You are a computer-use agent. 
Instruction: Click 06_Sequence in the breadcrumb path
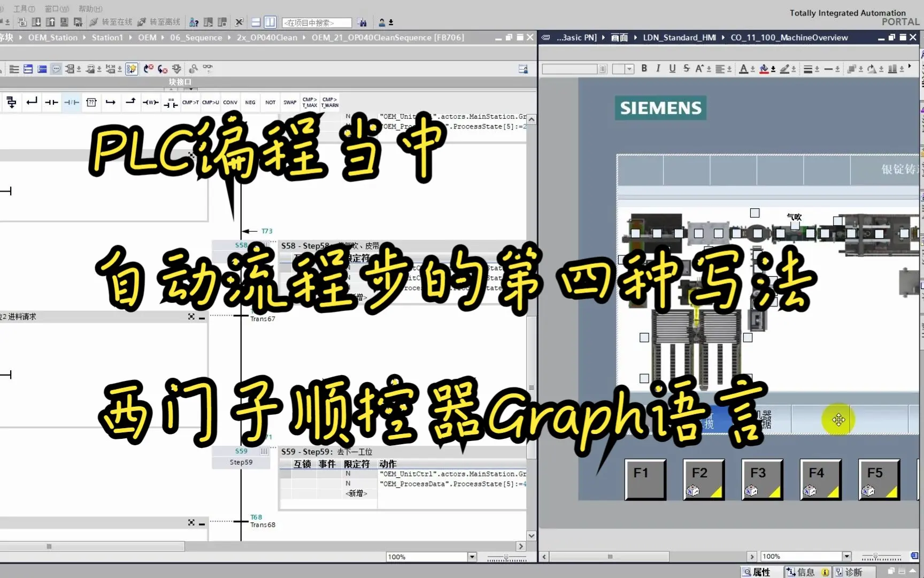coord(196,37)
